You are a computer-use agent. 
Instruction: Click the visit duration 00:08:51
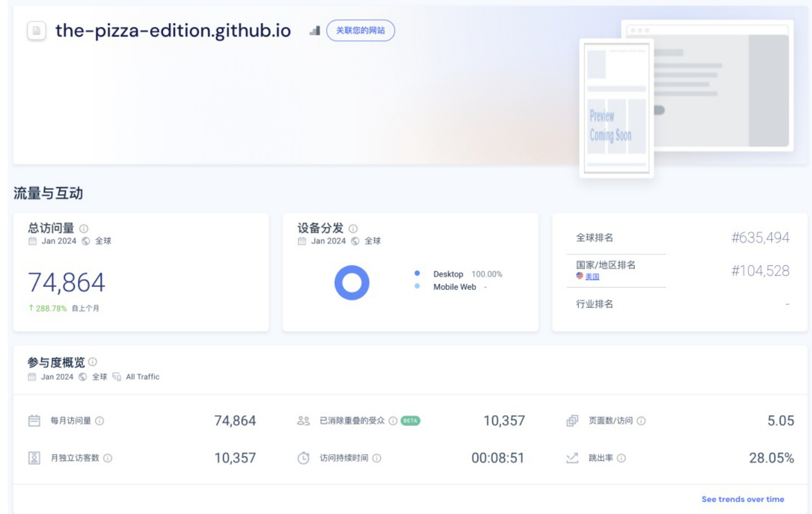point(498,458)
